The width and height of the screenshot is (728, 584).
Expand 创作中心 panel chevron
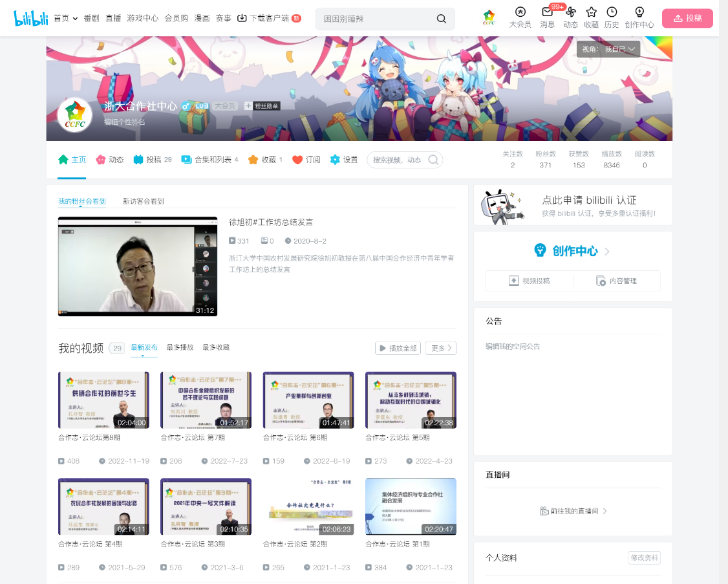[x=607, y=252]
